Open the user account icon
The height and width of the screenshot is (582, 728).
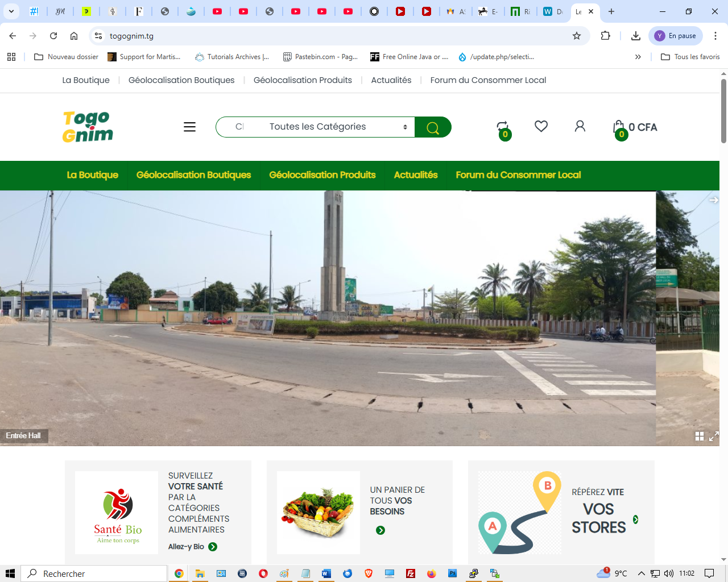(x=580, y=126)
